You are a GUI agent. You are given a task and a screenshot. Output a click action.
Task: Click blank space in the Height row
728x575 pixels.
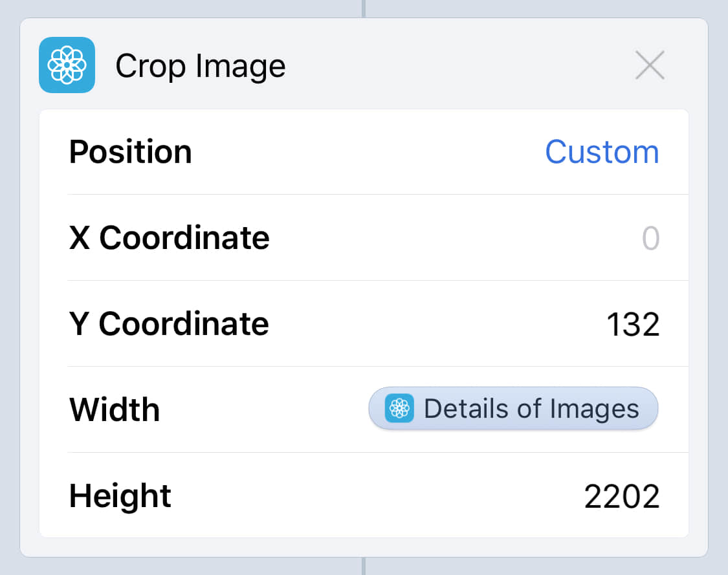375,496
